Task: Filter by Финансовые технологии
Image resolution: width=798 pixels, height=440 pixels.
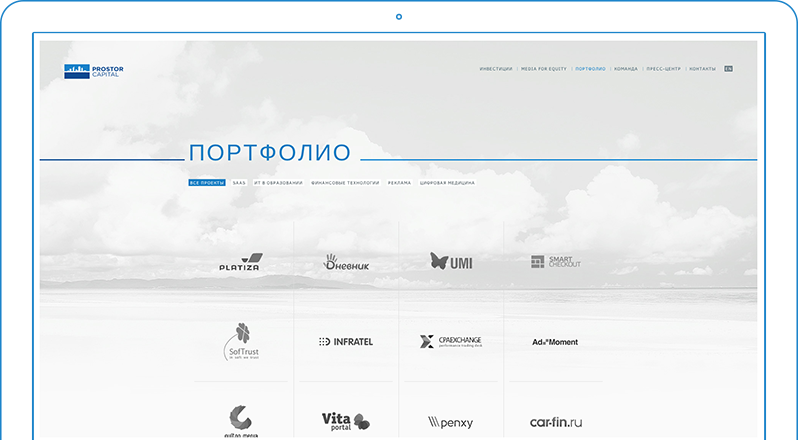Action: coord(345,183)
